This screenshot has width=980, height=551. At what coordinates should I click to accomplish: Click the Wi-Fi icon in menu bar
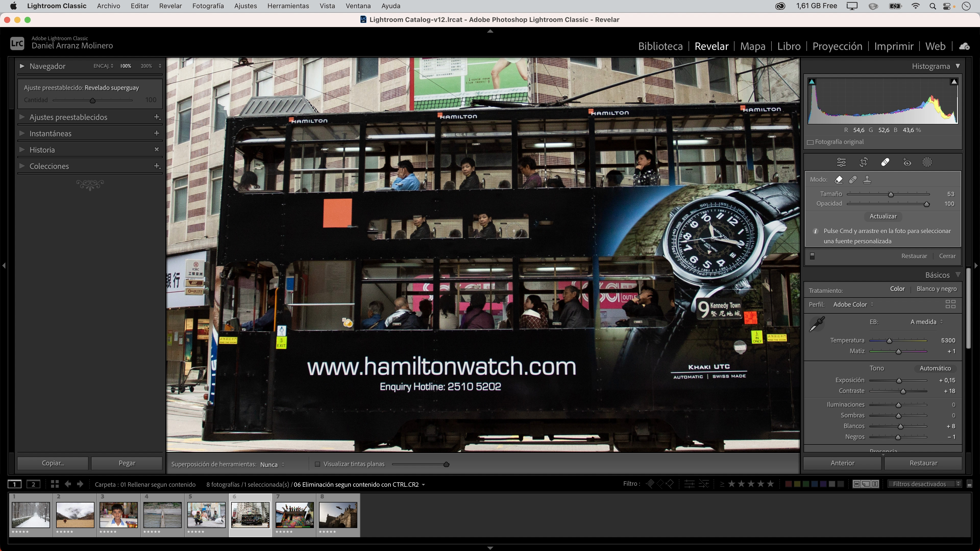[x=915, y=6]
